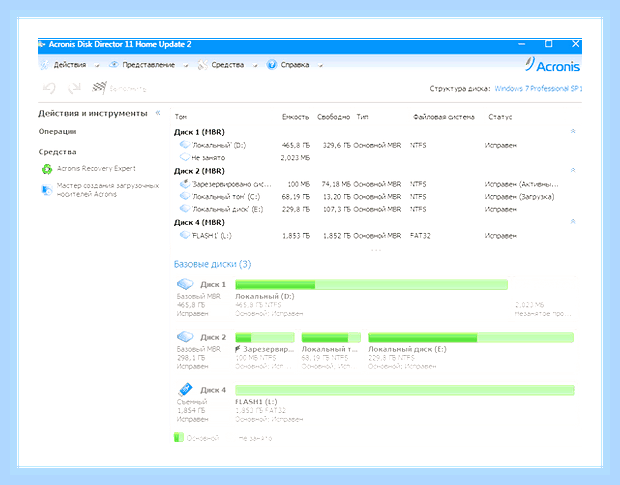Viewport: 620px width, 485px height.
Task: Click the FAT32 file system cell
Action: [x=420, y=236]
